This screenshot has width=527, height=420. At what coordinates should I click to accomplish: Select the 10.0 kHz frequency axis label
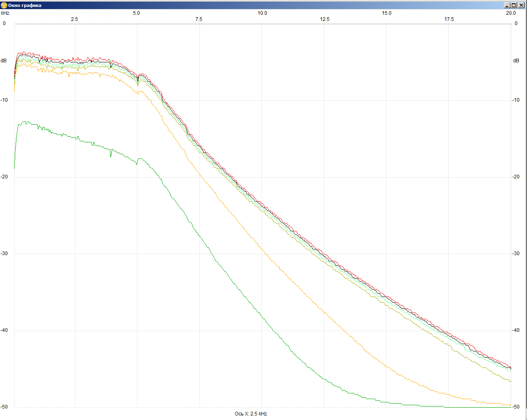click(262, 13)
